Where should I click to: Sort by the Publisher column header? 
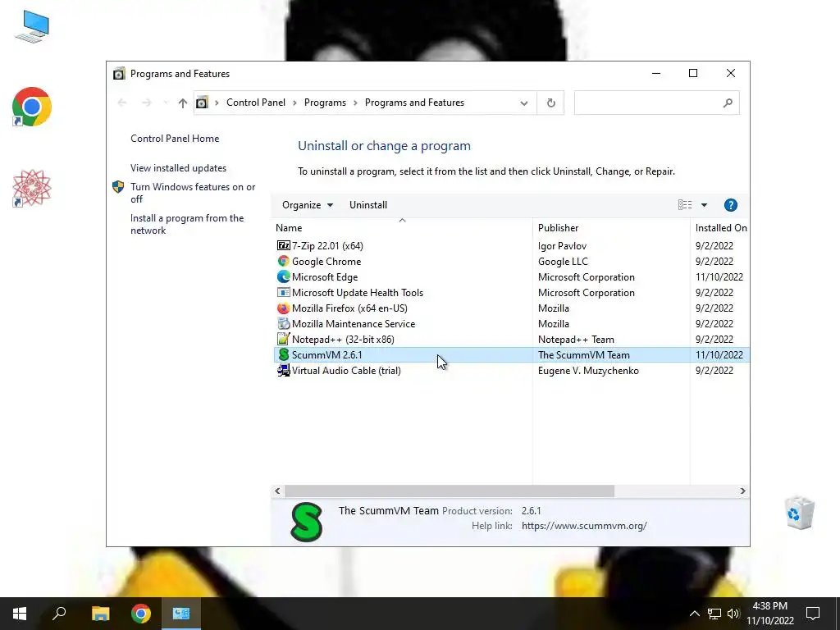click(611, 228)
